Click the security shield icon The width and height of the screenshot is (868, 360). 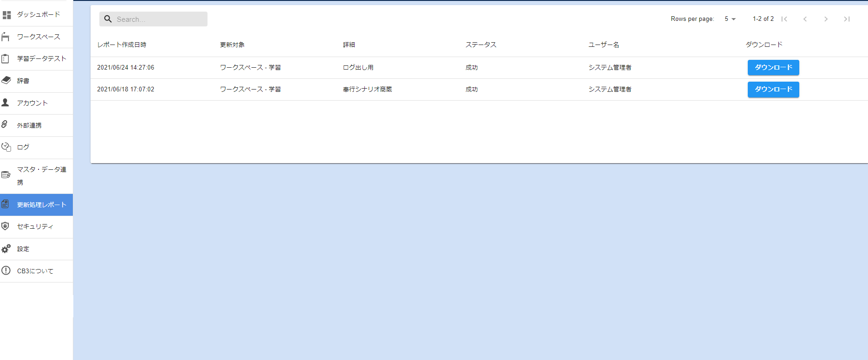coord(6,226)
